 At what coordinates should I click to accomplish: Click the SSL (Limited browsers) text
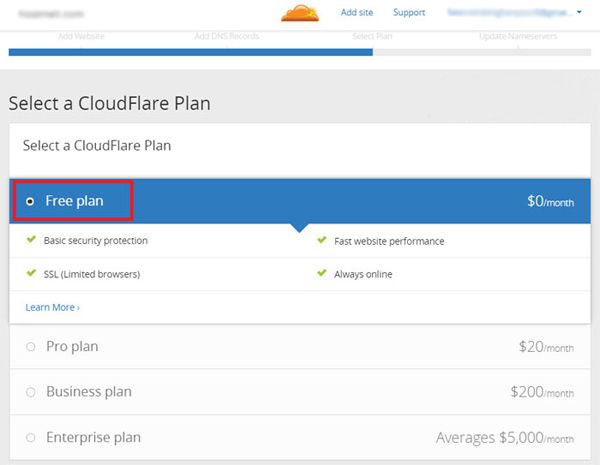92,274
